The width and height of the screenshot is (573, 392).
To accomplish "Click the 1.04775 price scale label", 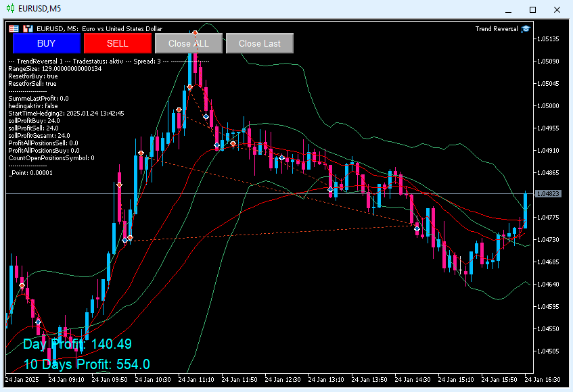I will [548, 217].
